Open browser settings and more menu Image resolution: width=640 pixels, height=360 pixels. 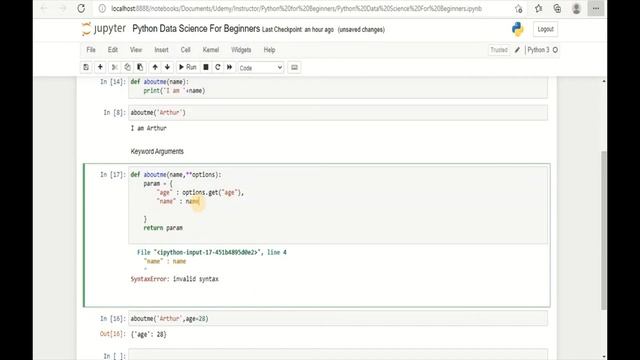coord(596,9)
